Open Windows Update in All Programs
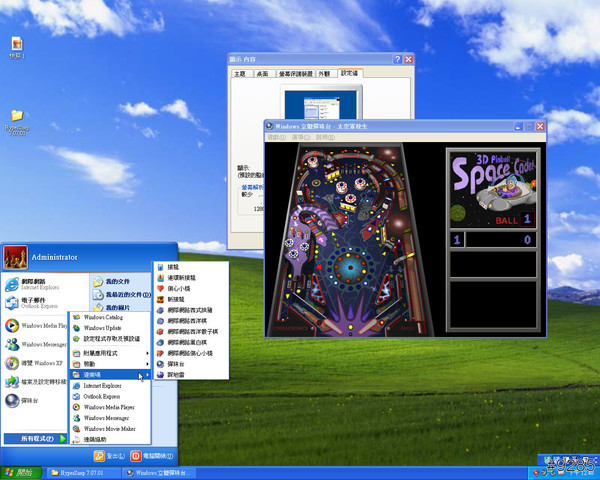The width and height of the screenshot is (600, 480). [x=102, y=328]
